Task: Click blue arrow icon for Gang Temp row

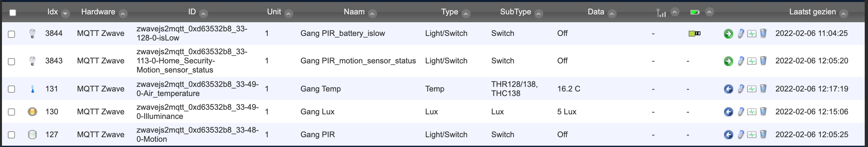Action: (x=728, y=89)
